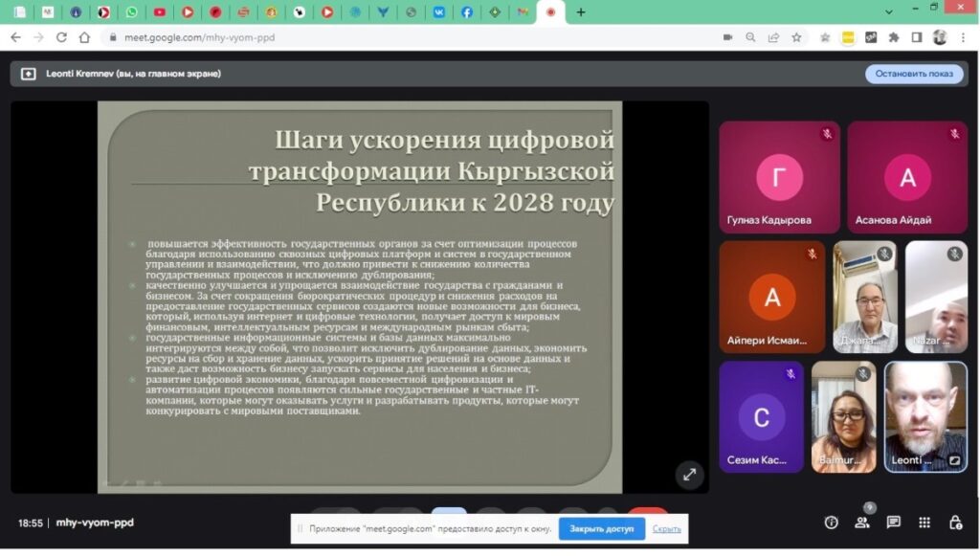Expand the shared presentation to fullscreen
The width and height of the screenshot is (980, 556).
pos(689,474)
